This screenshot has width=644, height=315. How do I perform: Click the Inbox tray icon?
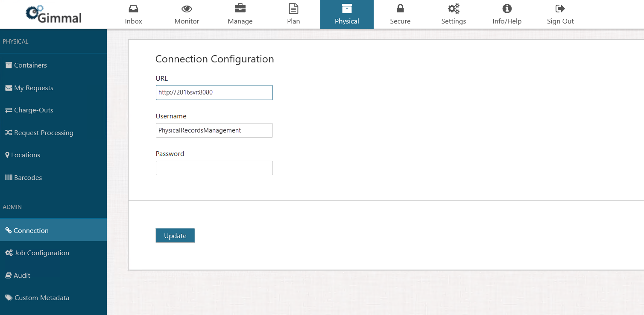133,9
